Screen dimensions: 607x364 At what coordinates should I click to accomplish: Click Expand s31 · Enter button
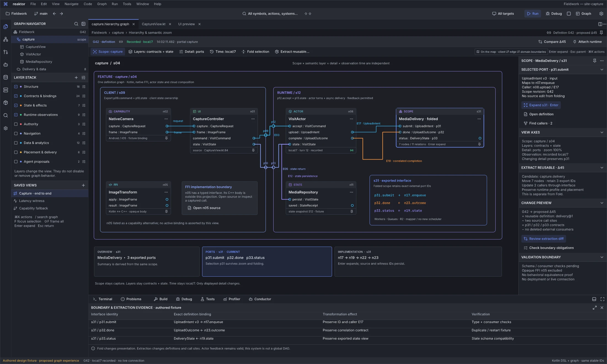541,105
